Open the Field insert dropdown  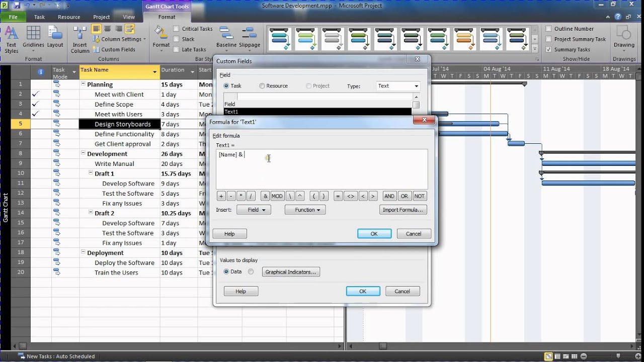pos(254,210)
